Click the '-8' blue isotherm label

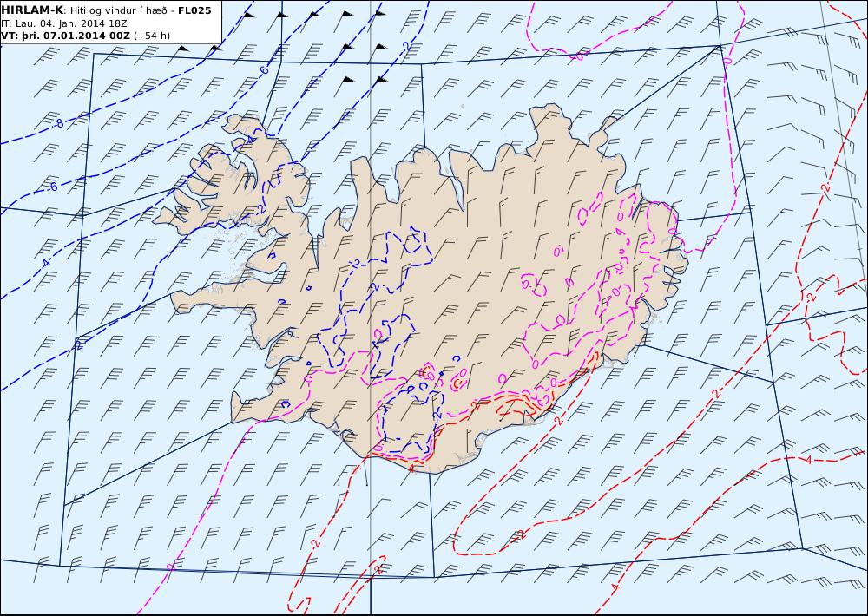coord(58,124)
